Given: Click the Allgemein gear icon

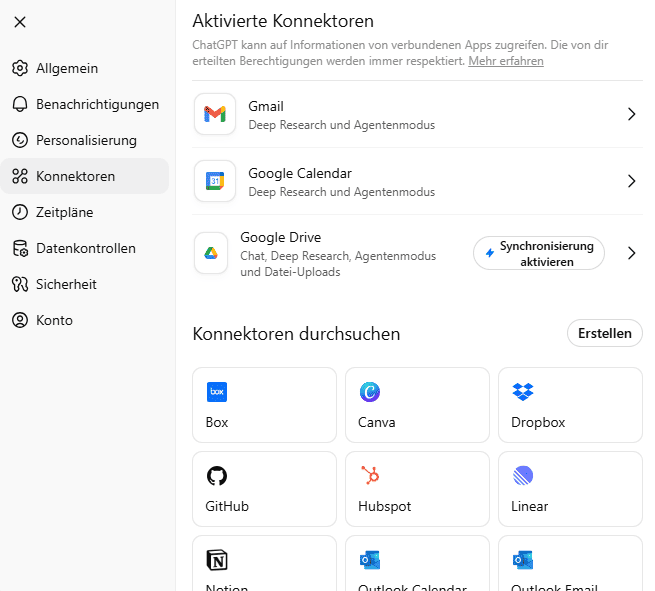Looking at the screenshot, I should pos(20,68).
